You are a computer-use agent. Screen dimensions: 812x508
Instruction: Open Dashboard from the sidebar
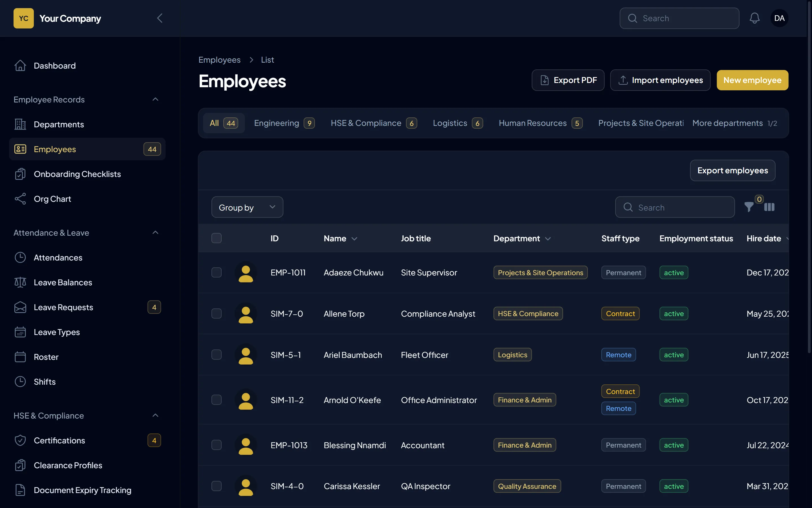point(87,65)
